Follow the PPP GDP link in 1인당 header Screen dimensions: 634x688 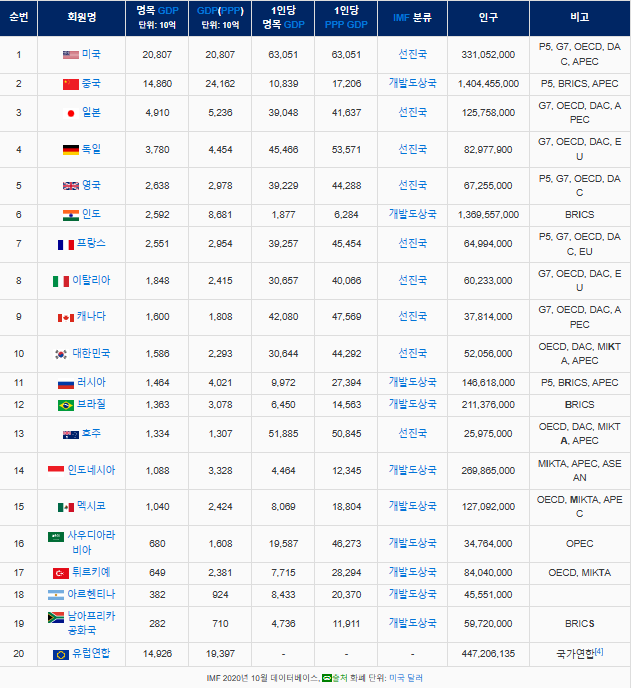coord(346,25)
